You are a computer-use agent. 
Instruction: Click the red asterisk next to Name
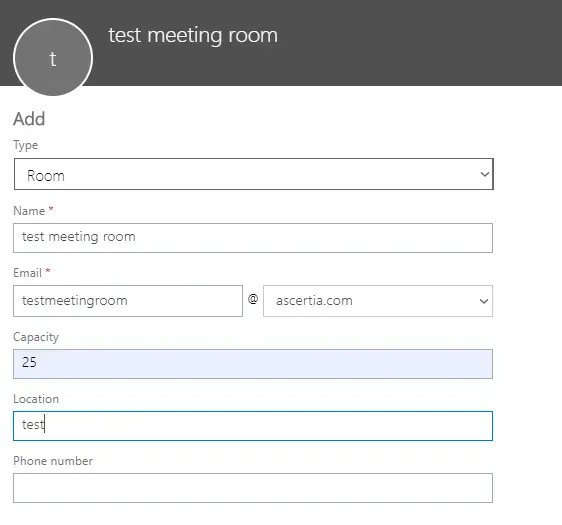point(51,209)
